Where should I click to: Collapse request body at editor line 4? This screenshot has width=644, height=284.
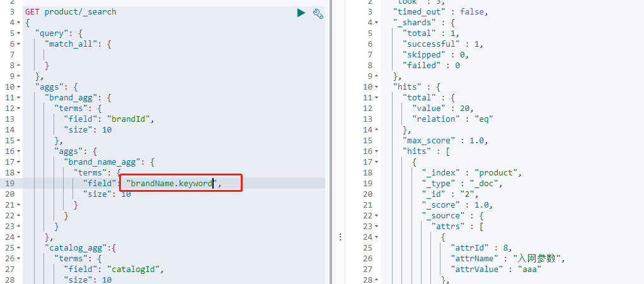point(18,23)
